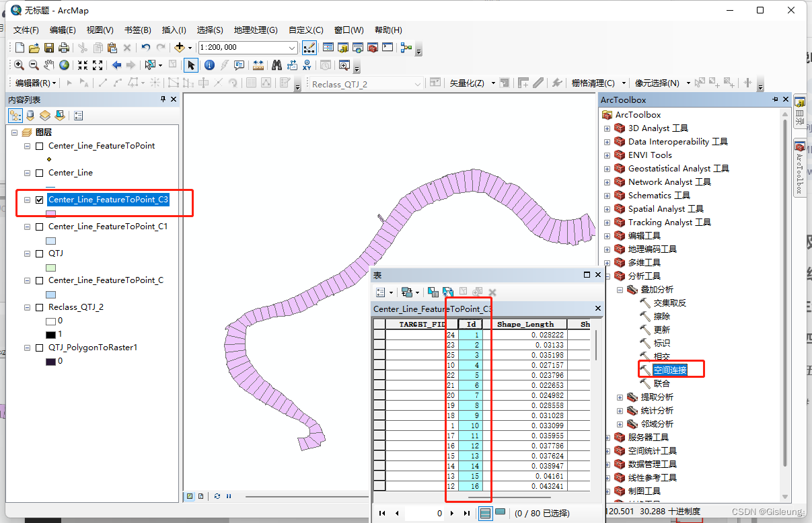
Task: Click the Find binoculars icon
Action: (276, 65)
